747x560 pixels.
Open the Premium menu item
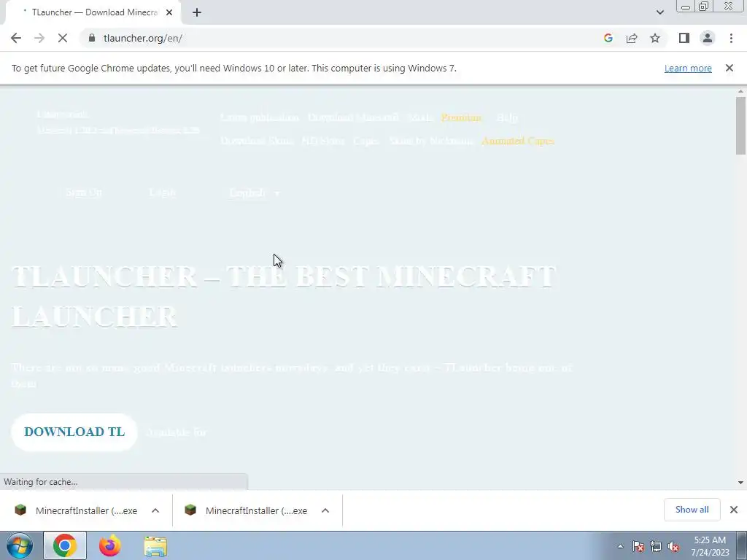[461, 117]
